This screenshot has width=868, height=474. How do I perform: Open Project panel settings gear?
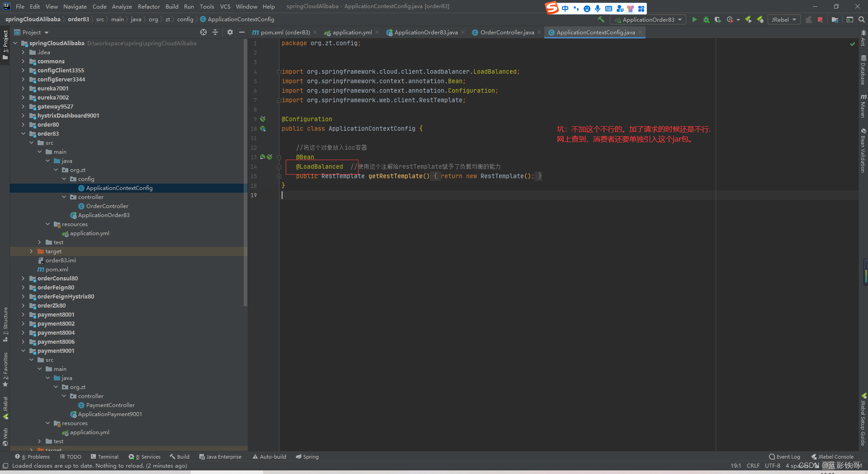(x=230, y=32)
